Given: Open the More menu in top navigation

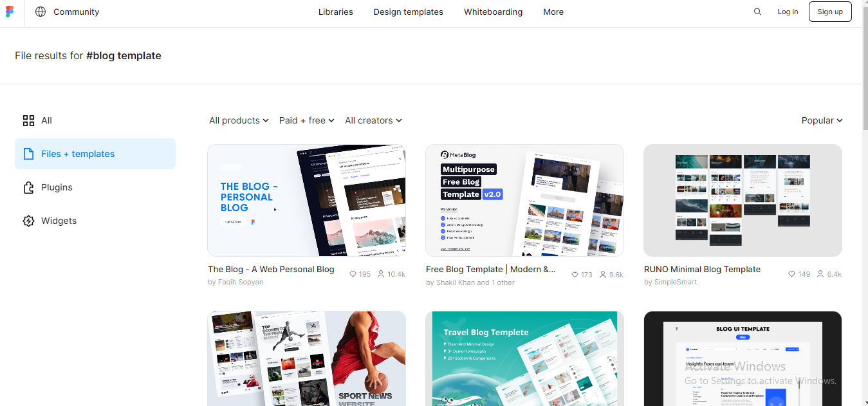Looking at the screenshot, I should click(x=553, y=12).
